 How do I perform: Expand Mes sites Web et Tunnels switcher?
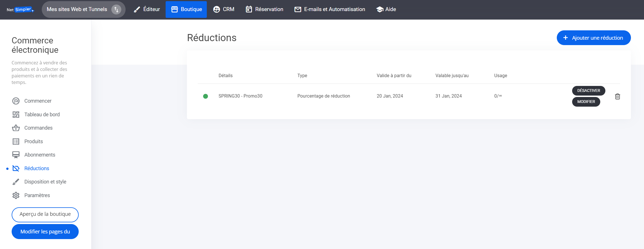click(77, 9)
